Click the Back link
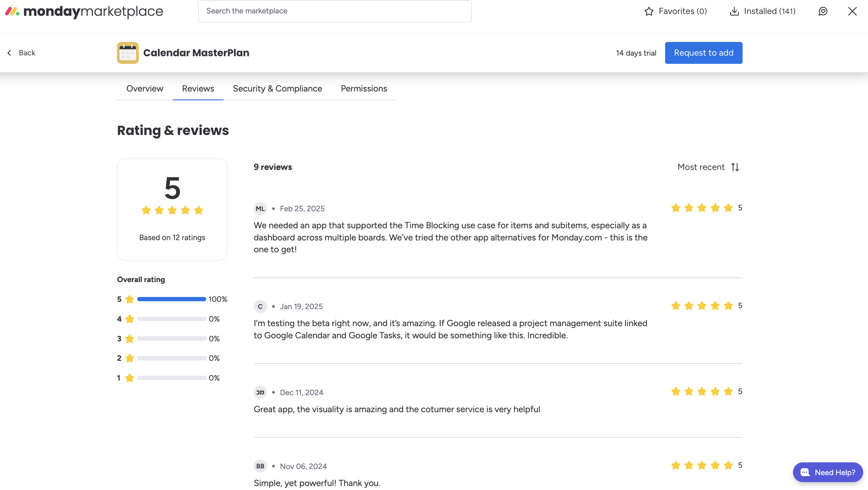The height and width of the screenshot is (490, 868). (21, 53)
